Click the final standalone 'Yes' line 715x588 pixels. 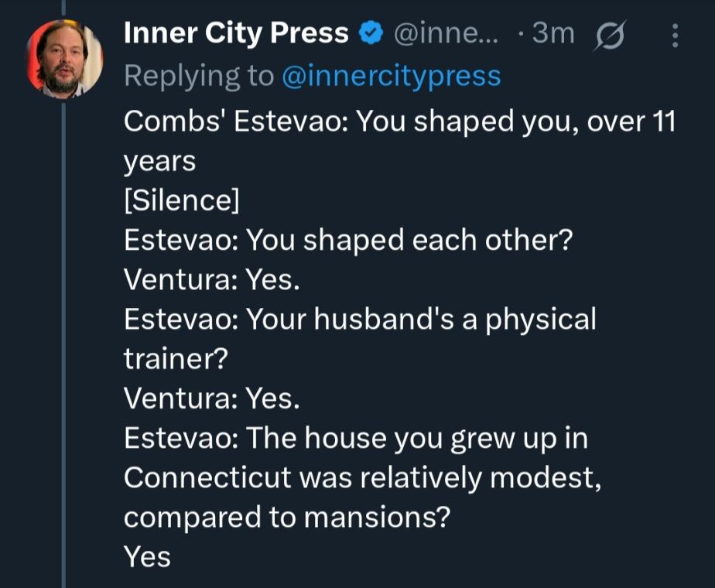point(147,557)
